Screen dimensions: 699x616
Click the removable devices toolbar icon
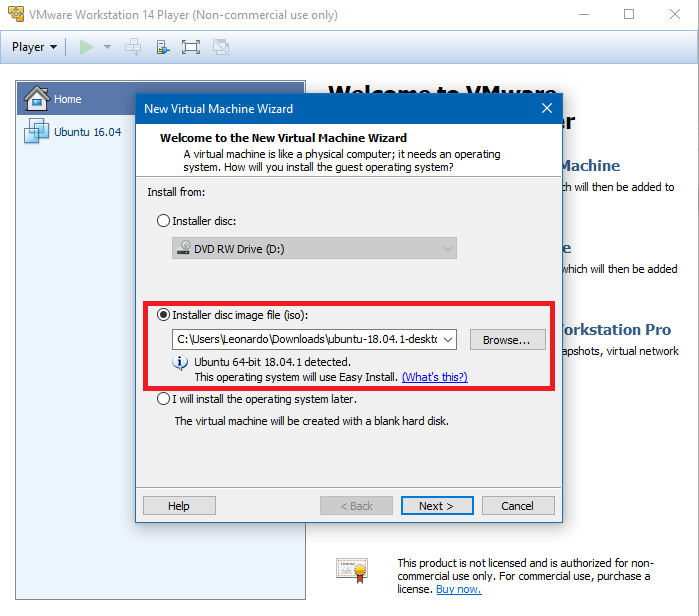[163, 47]
